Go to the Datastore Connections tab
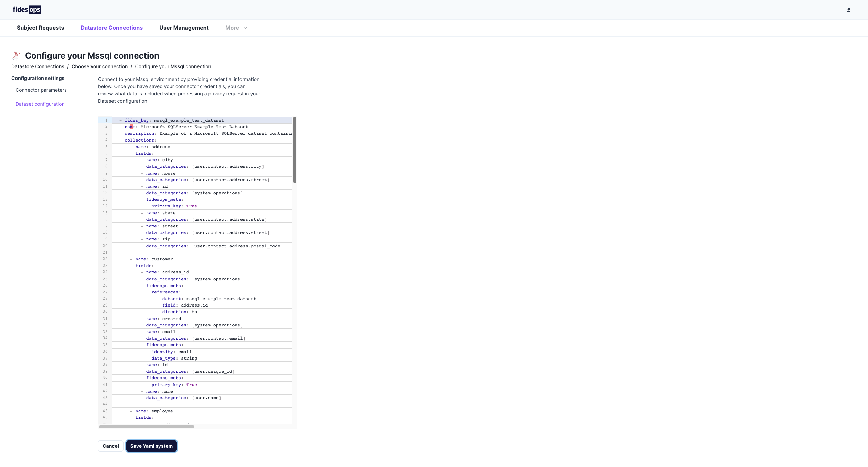Screen dimensions: 868x467 tap(111, 28)
